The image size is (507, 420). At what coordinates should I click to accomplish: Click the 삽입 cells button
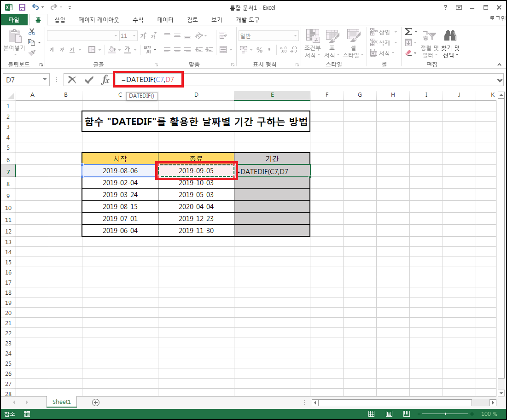coord(384,32)
